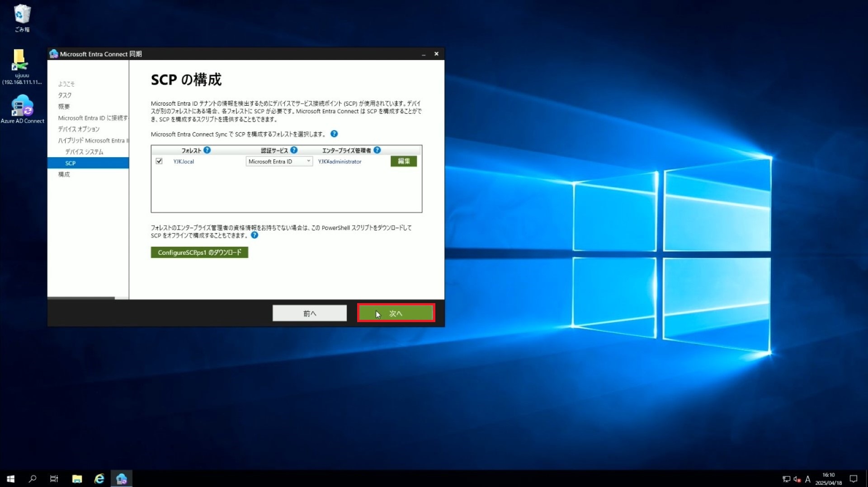The image size is (868, 487).
Task: Click the help icon next to エンタープライズ管理者 header
Action: coord(377,150)
